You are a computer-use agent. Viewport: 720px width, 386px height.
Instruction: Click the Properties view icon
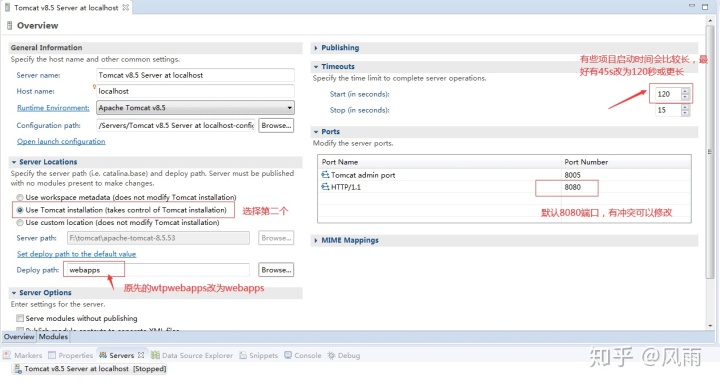(52, 355)
